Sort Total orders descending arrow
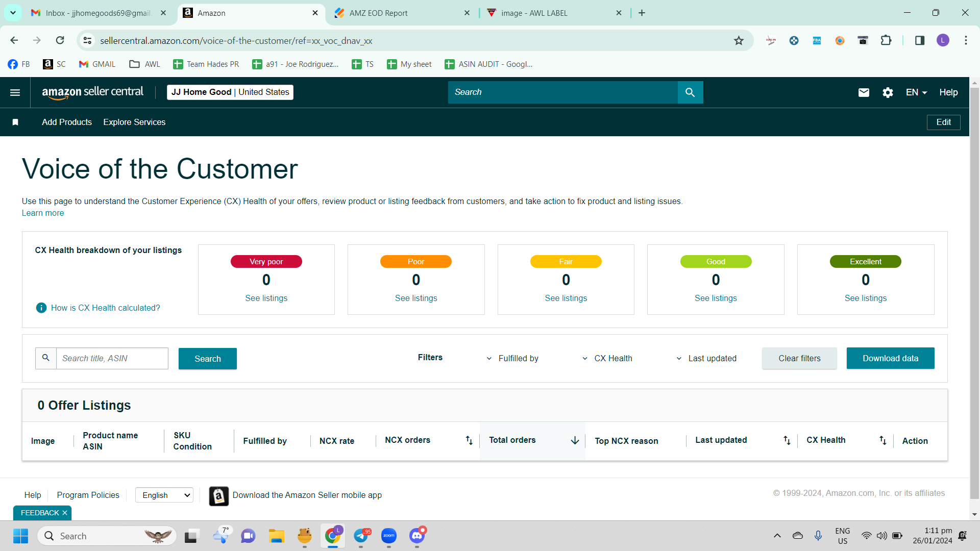The height and width of the screenshot is (551, 980). [575, 440]
